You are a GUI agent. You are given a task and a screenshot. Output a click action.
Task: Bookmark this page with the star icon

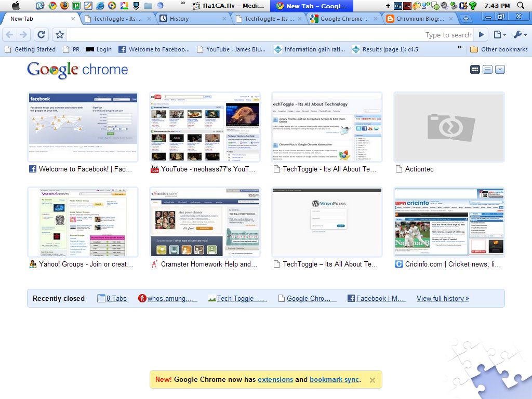point(60,35)
